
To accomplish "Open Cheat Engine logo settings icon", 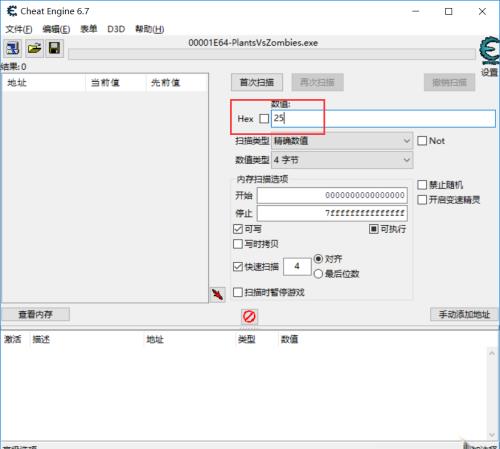I will (490, 50).
